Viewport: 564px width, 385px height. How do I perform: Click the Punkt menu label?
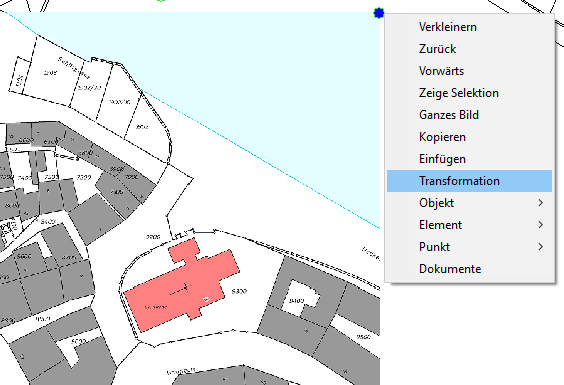[434, 247]
